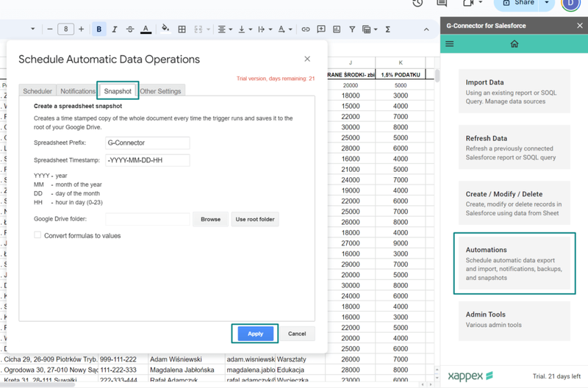Click the Xappex logo
The height and width of the screenshot is (388, 588).
point(470,376)
